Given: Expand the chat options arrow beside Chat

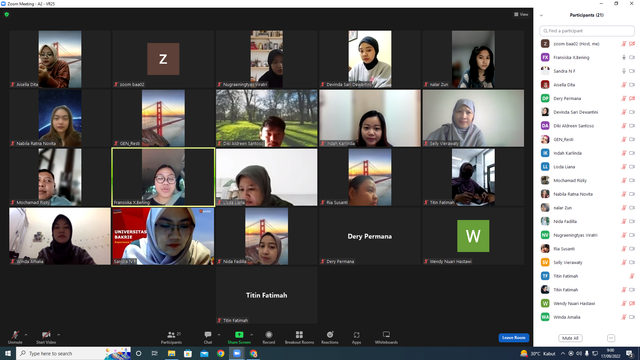Looking at the screenshot, I should [x=219, y=335].
